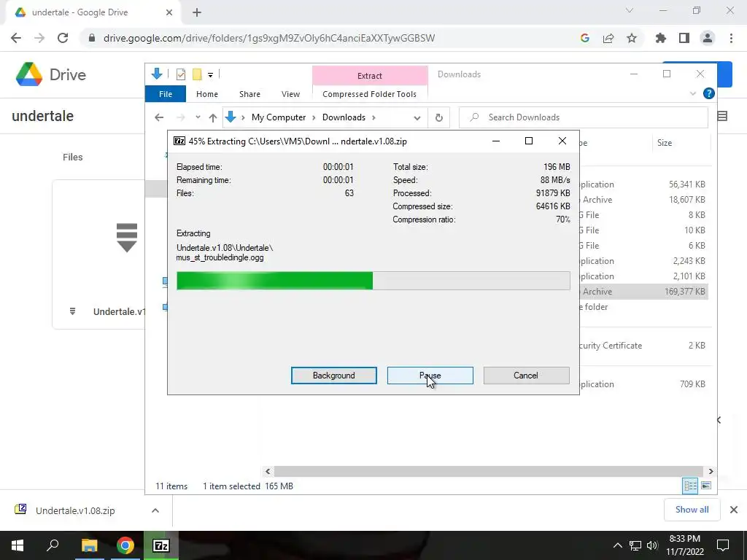
Task: Close the undertale Google Drive tab
Action: coord(169,12)
